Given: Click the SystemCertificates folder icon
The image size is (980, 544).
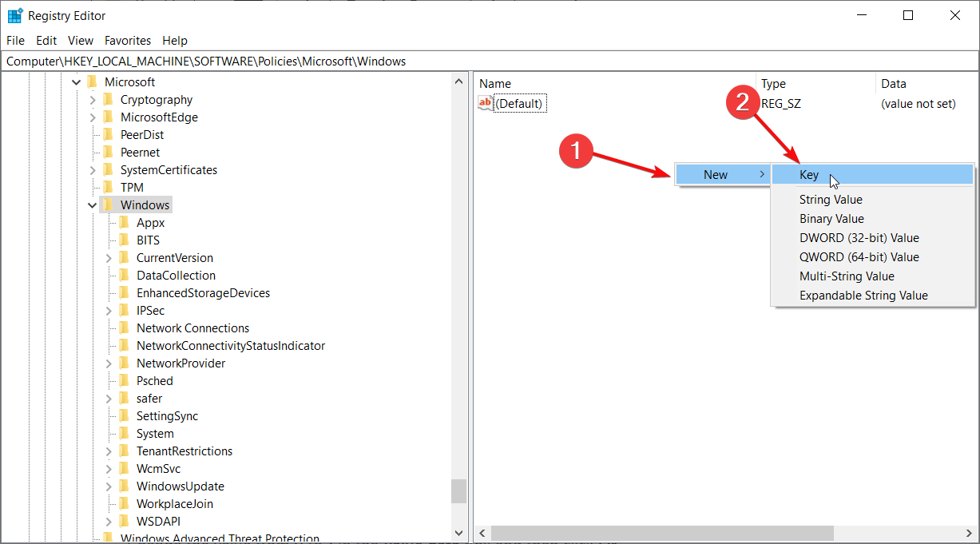Looking at the screenshot, I should pyautogui.click(x=108, y=170).
